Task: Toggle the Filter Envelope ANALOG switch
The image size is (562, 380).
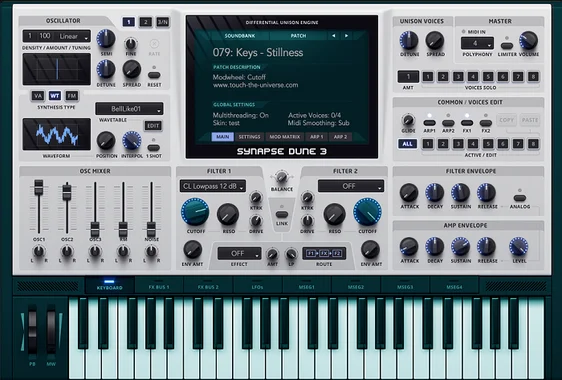Action: (x=520, y=198)
